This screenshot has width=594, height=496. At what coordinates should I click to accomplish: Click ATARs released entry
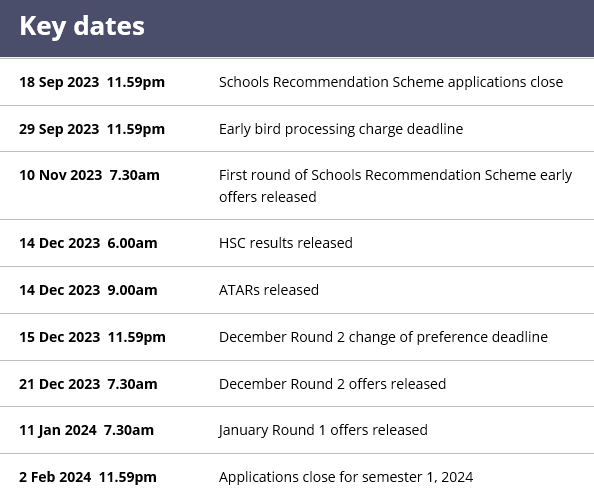[x=269, y=290]
